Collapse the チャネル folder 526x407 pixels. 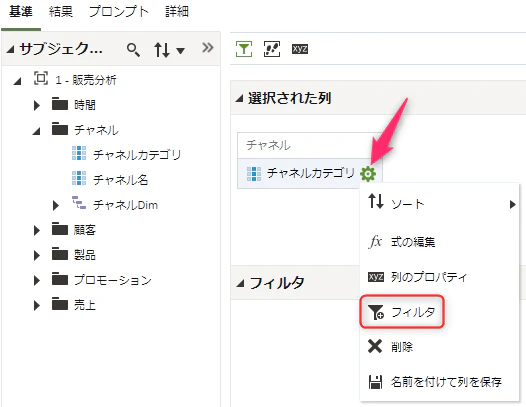pyautogui.click(x=36, y=131)
